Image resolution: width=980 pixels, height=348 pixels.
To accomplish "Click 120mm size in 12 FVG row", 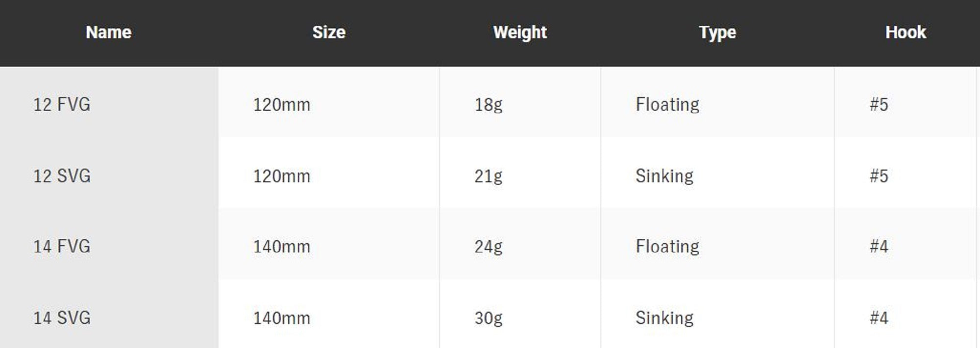I will pos(282,104).
